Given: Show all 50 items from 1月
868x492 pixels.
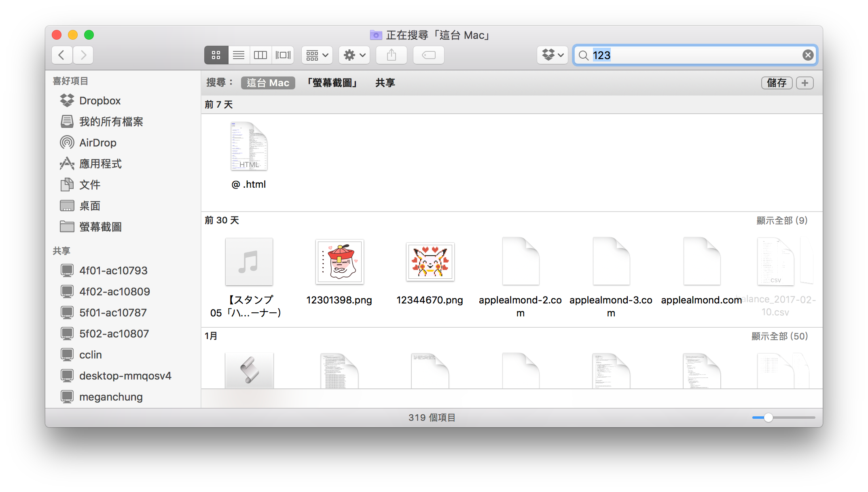Looking at the screenshot, I should [x=779, y=336].
